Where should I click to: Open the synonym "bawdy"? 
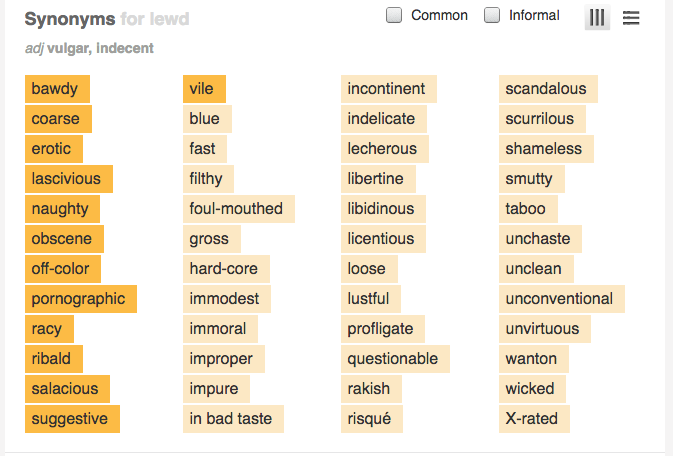[x=57, y=89]
